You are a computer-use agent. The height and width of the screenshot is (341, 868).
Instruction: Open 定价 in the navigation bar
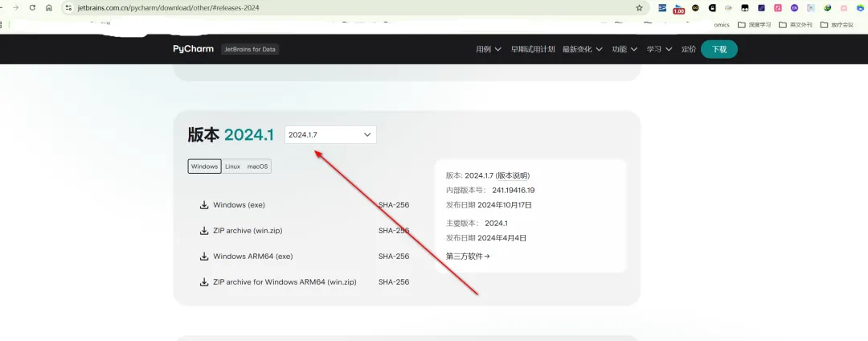point(689,49)
